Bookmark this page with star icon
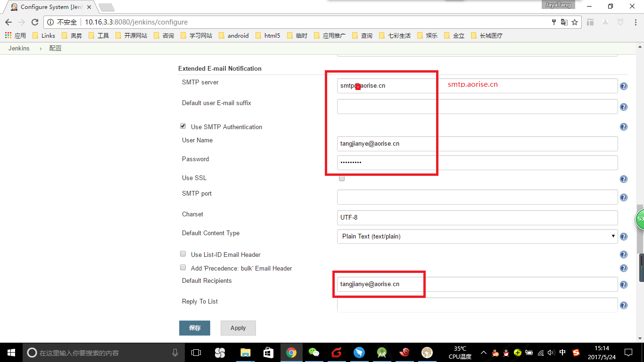 click(x=575, y=22)
